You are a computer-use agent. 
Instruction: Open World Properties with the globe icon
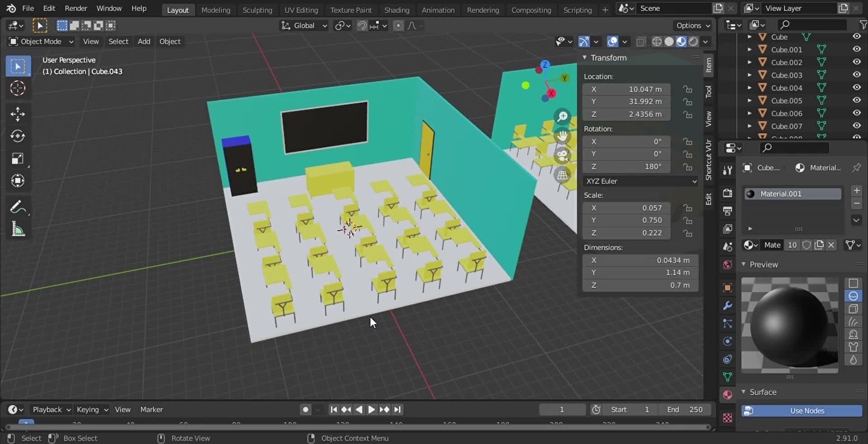click(727, 265)
